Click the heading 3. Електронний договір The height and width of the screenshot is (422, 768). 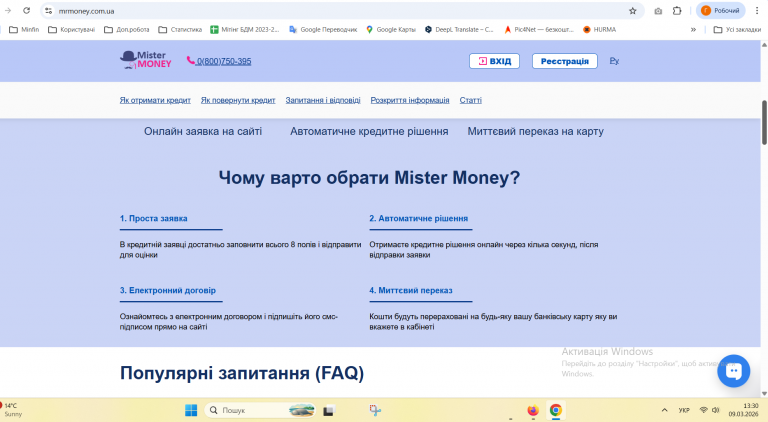pos(168,290)
